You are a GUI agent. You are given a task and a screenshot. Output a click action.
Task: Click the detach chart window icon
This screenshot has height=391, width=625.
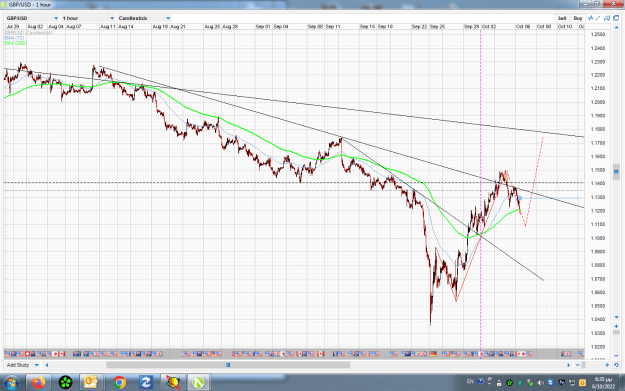coord(616,18)
